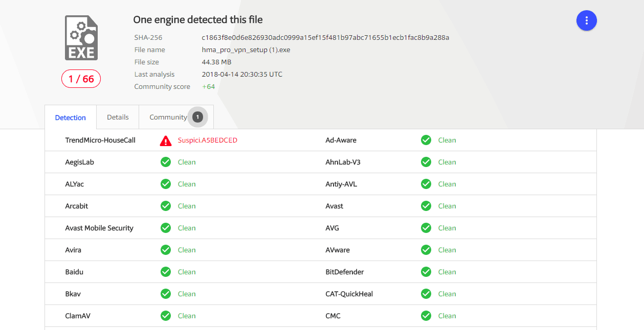Open the three-dot more actions menu
This screenshot has width=644, height=330.
[587, 20]
